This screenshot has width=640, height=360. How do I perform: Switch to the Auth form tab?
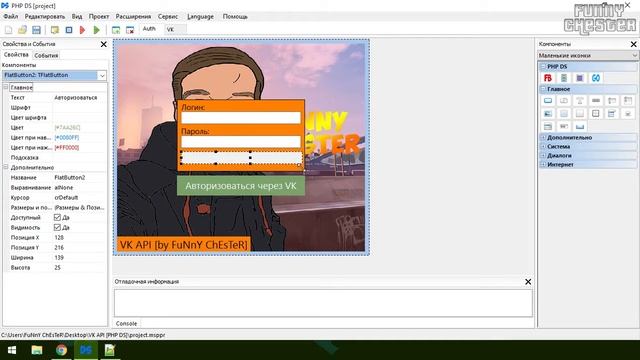coord(149,29)
